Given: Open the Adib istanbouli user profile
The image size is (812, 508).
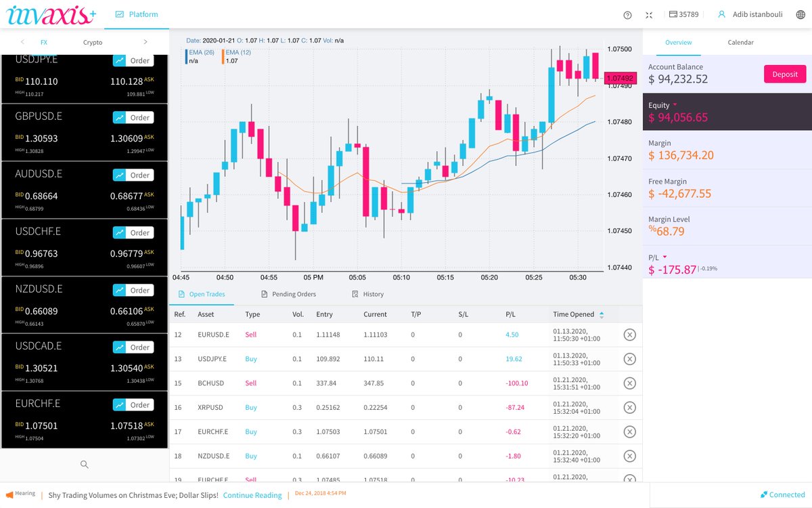Looking at the screenshot, I should (x=750, y=14).
